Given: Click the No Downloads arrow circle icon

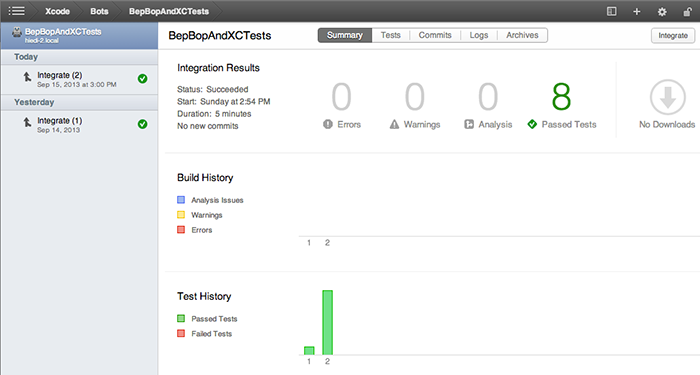Looking at the screenshot, I should click(x=668, y=97).
